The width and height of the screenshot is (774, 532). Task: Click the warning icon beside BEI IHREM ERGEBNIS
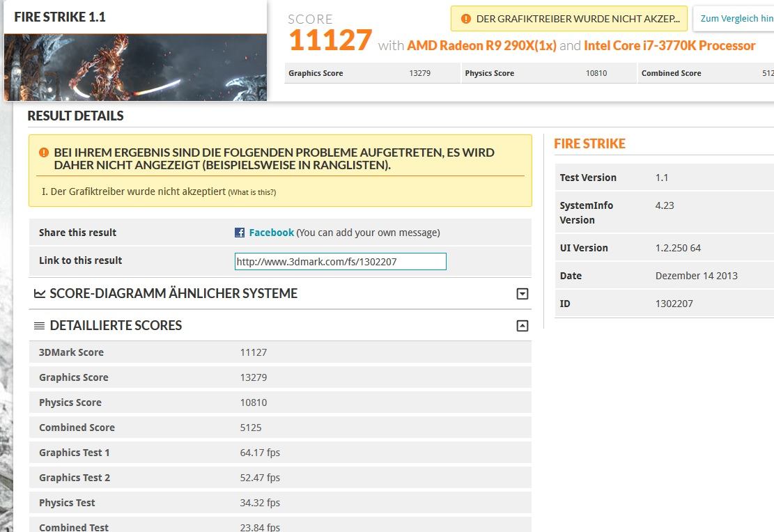[43, 152]
